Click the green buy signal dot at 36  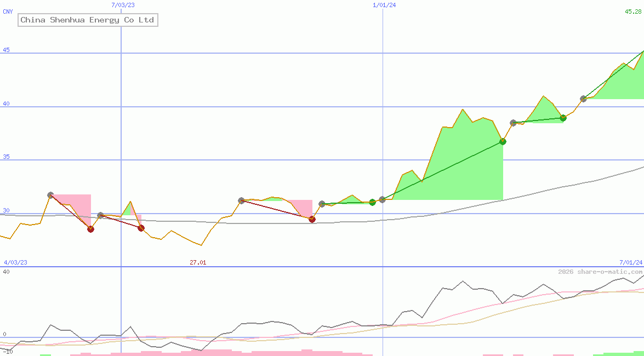pos(502,141)
